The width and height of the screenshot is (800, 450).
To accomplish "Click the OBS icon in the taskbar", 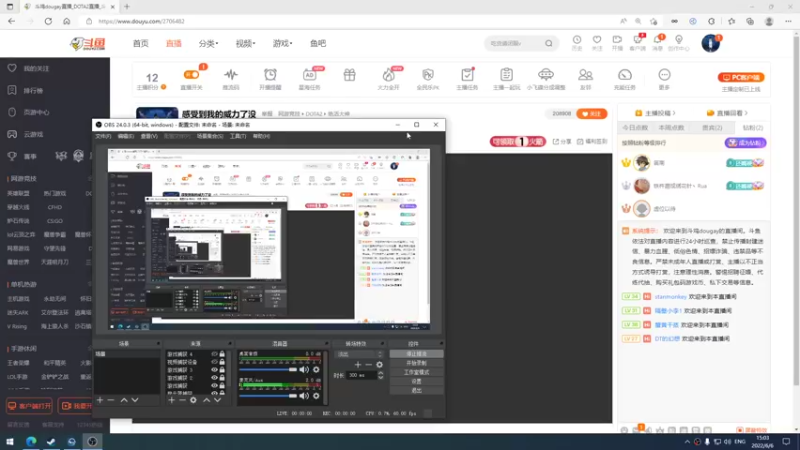I will (92, 442).
